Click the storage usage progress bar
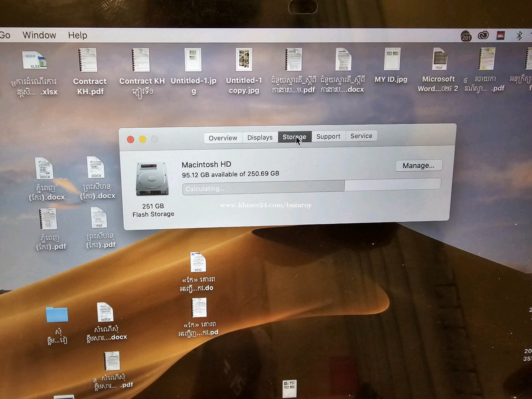Viewport: 532px width, 399px height. (x=311, y=187)
